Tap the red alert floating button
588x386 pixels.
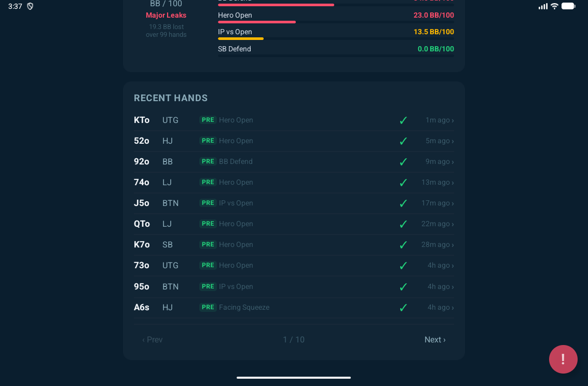click(x=563, y=359)
